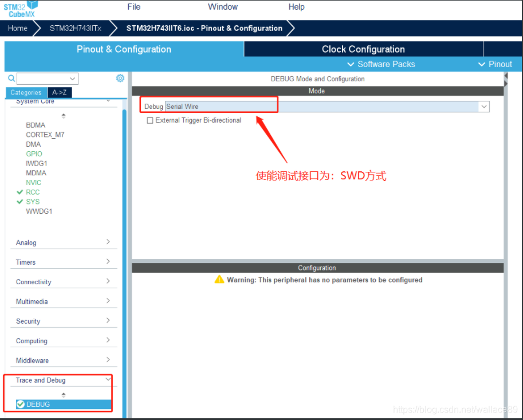
Task: Collapse the System Core category
Action: pos(108,100)
